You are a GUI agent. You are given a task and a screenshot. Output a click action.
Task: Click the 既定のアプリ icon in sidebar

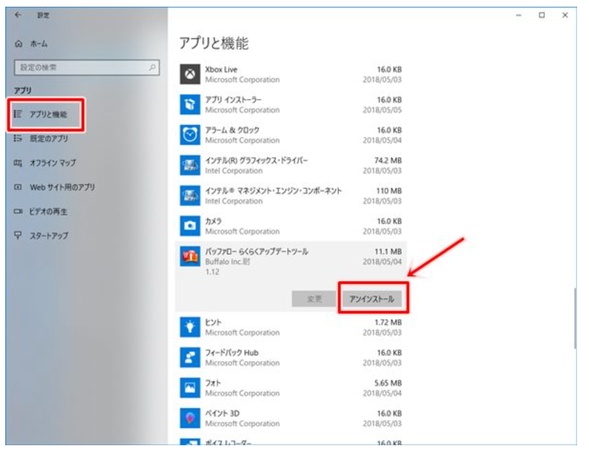[18, 139]
